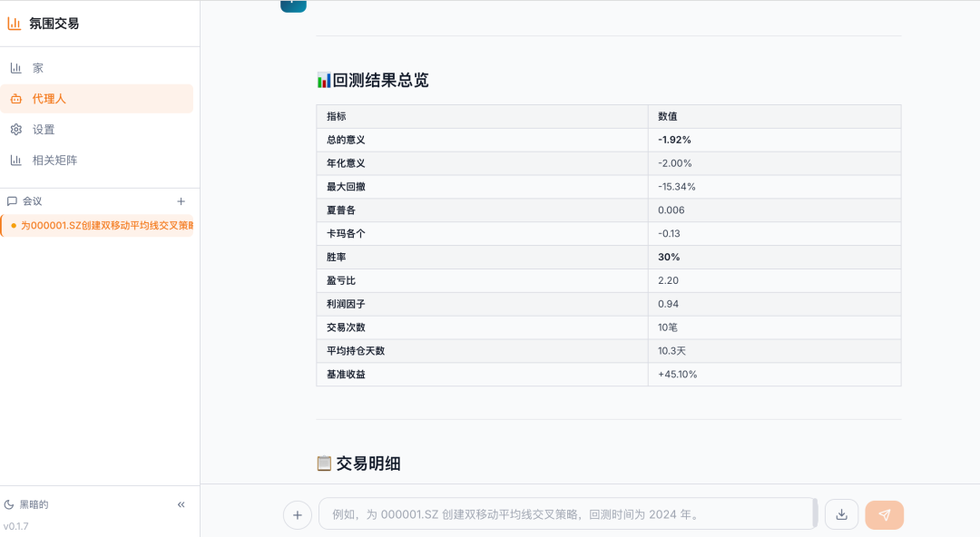
Task: Select the 基准收益 row label
Action: (346, 375)
